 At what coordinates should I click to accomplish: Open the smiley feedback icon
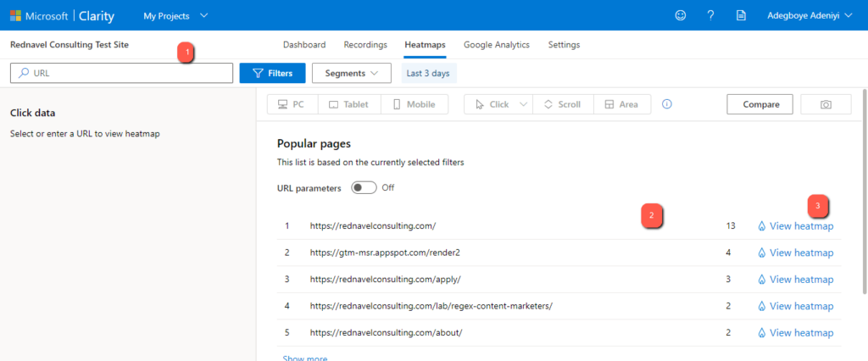pos(681,16)
